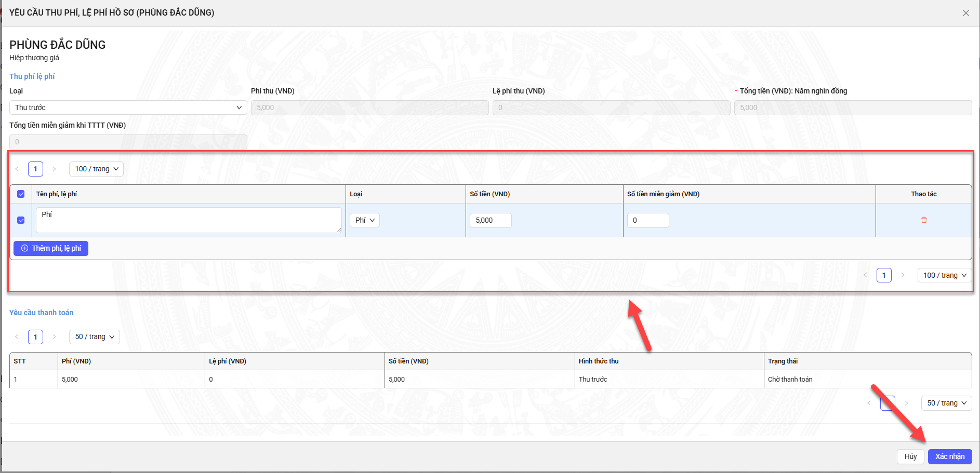
Task: Toggle the select-all checkbox in fee table header
Action: 21,194
